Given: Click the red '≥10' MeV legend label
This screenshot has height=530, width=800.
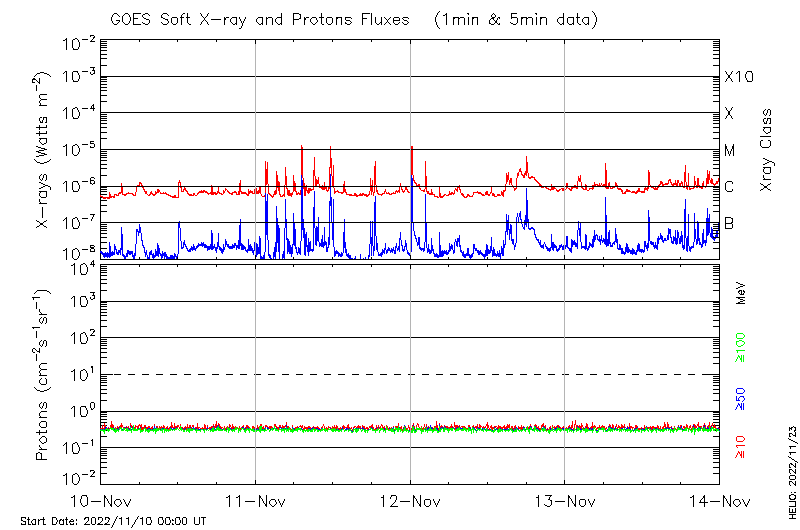Looking at the screenshot, I should click(741, 446).
